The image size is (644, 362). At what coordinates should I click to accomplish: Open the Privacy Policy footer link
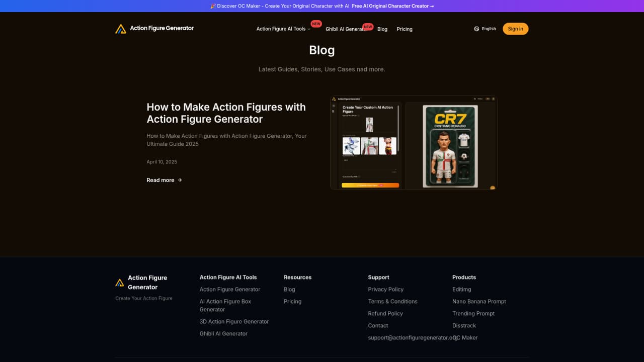[x=386, y=290]
